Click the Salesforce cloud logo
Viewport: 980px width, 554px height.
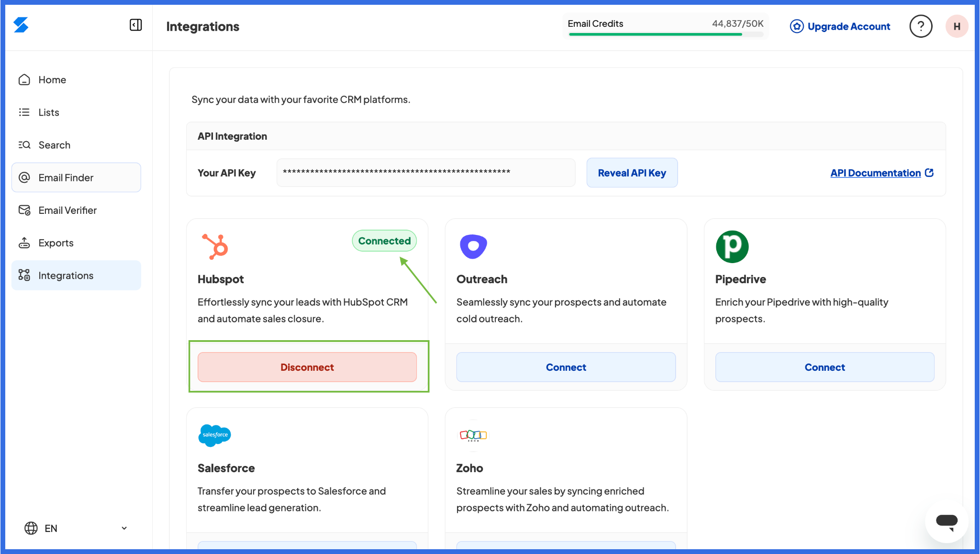tap(215, 435)
